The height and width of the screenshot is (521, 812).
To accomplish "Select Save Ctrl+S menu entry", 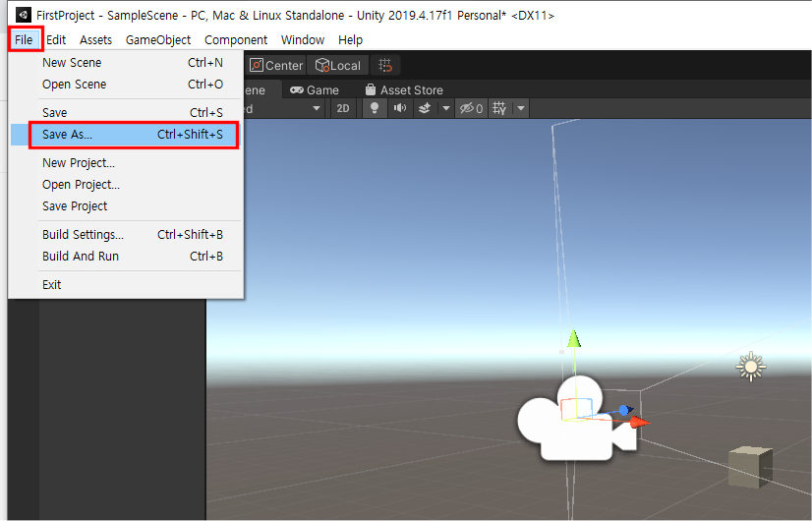I will 127,112.
